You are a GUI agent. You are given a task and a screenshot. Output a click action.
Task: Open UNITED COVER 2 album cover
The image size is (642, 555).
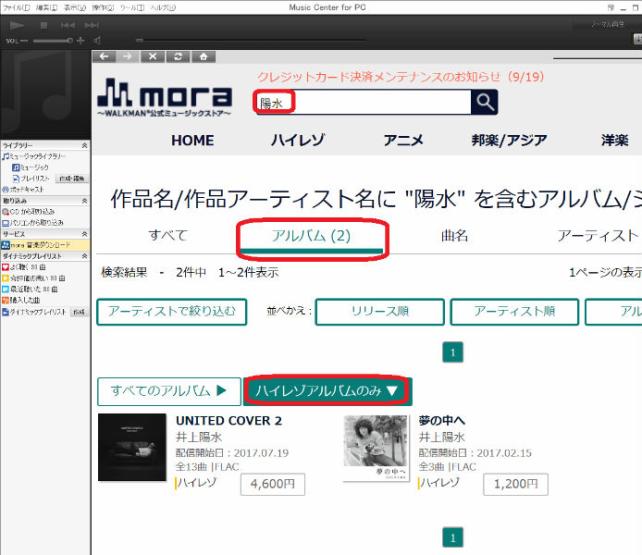coord(132,447)
